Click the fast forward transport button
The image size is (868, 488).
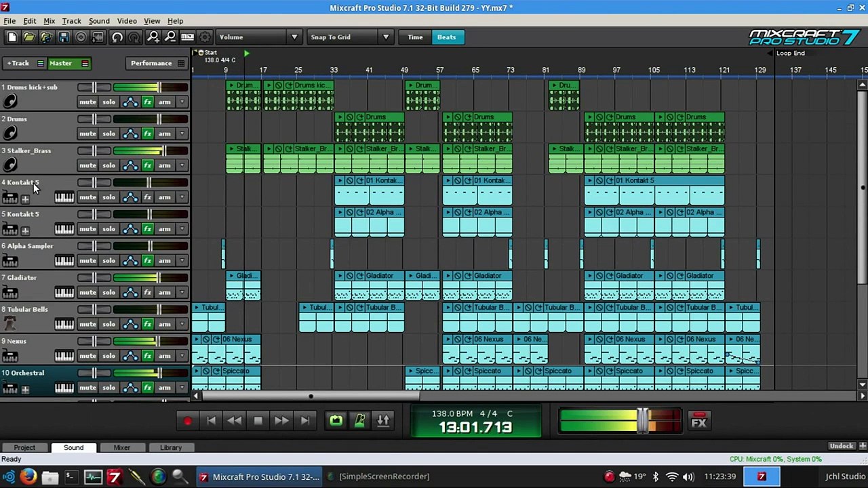[x=281, y=421]
